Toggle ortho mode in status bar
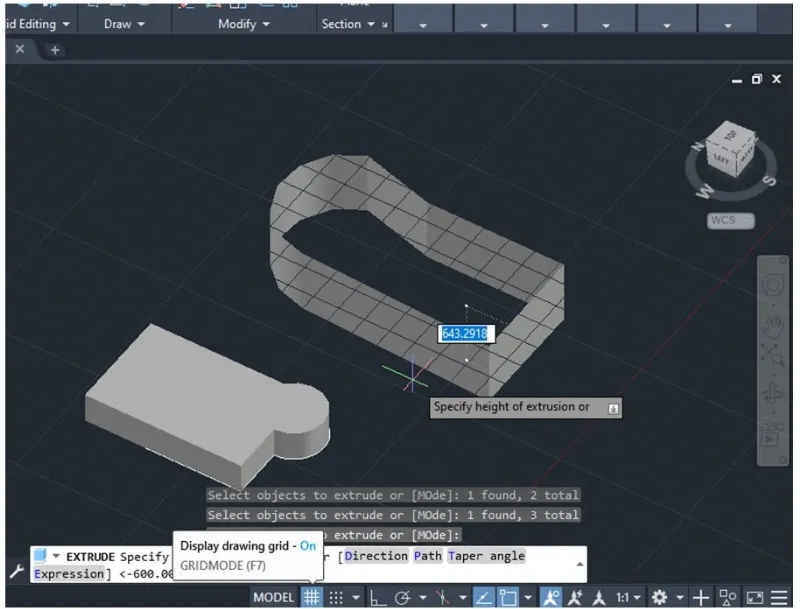Viewport: 800px width, 609px height. point(378,597)
